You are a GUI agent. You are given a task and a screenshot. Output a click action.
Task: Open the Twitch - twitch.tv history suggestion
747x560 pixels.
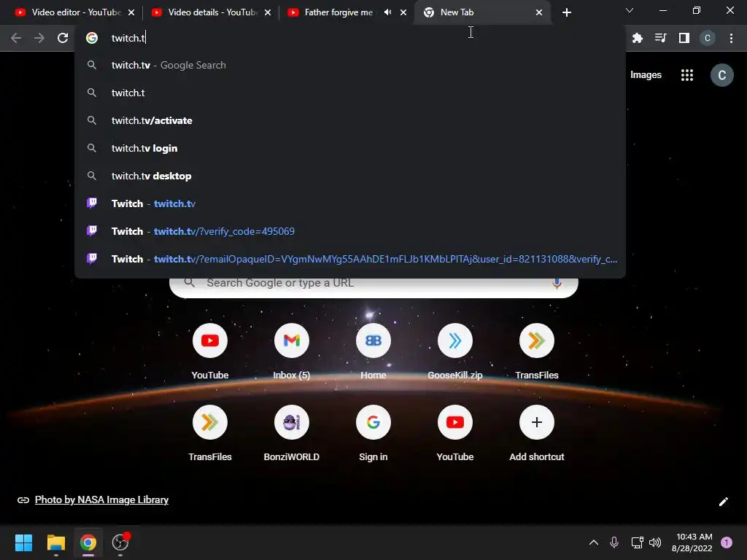coord(350,203)
